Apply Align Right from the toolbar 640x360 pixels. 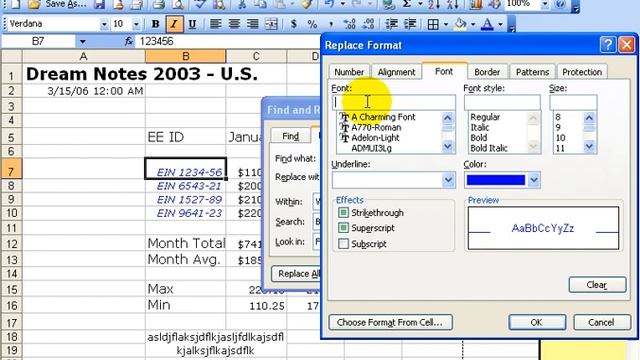click(x=252, y=24)
